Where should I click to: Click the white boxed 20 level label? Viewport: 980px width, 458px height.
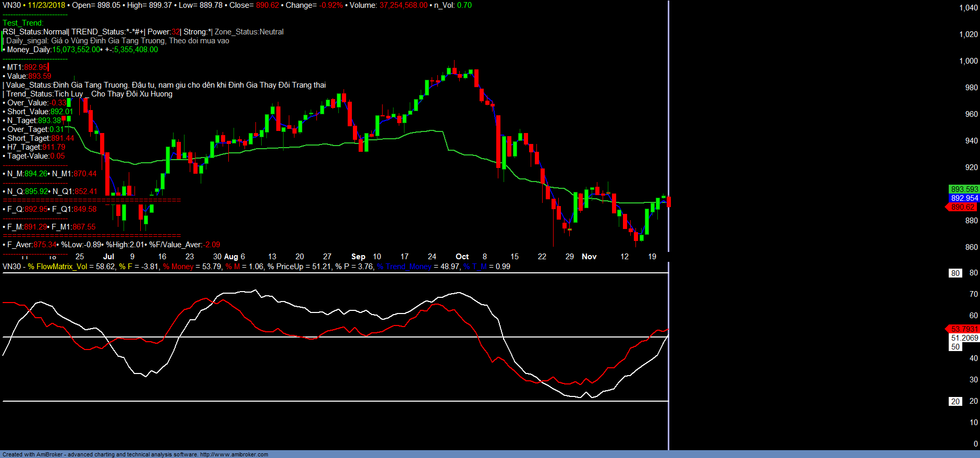coord(955,402)
